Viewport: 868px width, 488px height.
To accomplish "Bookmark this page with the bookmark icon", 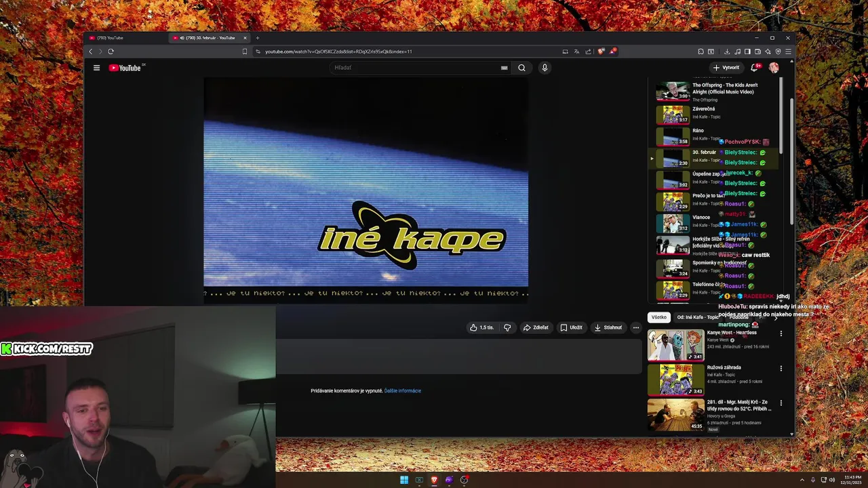I will click(245, 52).
